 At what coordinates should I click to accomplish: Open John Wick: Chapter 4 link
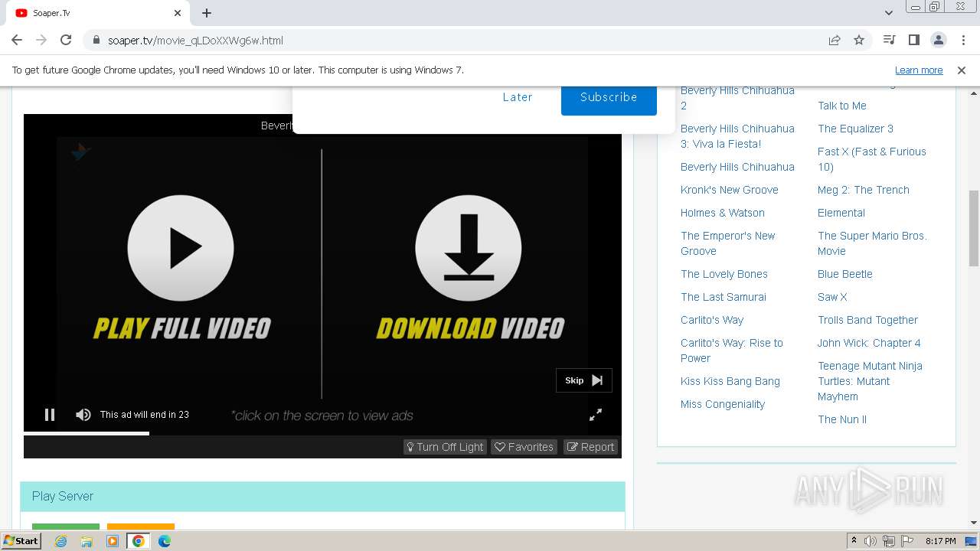point(869,343)
